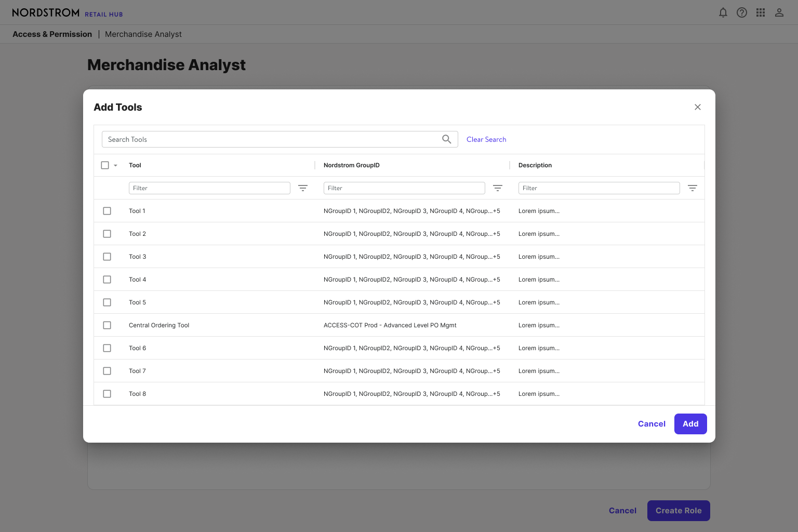Click the Search Tools input field
The height and width of the screenshot is (532, 798).
point(280,139)
